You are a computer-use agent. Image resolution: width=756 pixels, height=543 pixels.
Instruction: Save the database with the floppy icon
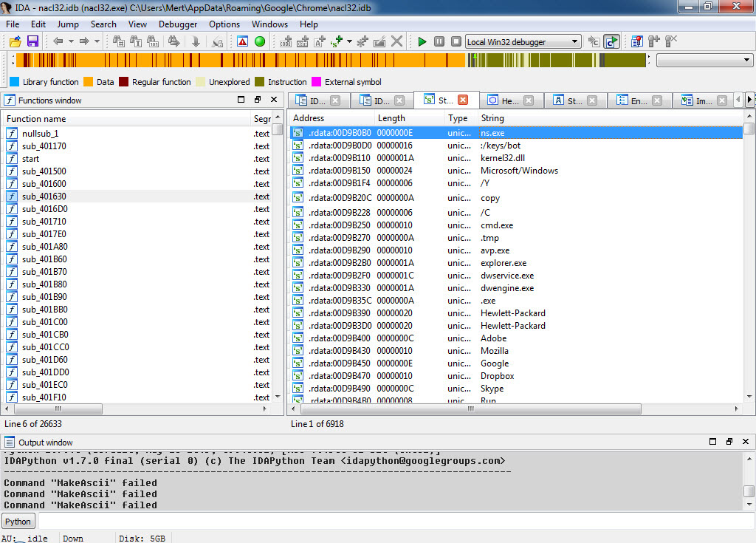pos(32,41)
